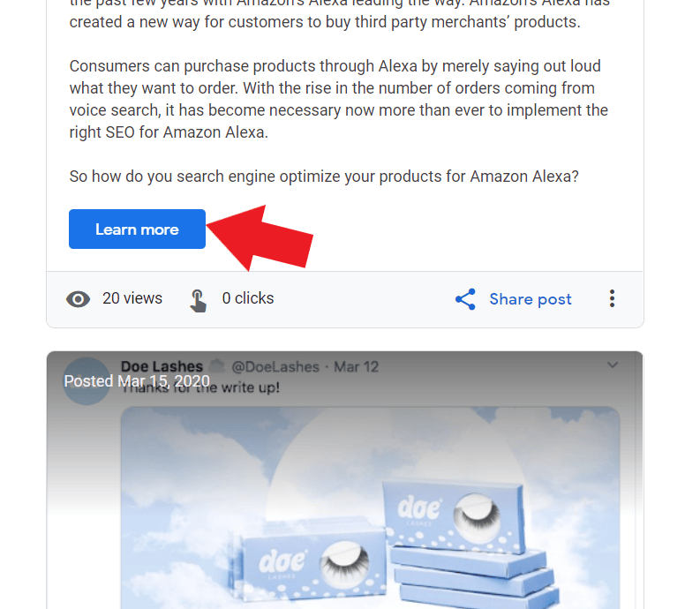
Task: Expand the chevron on the Doe Lashes tweet
Action: coord(613,365)
